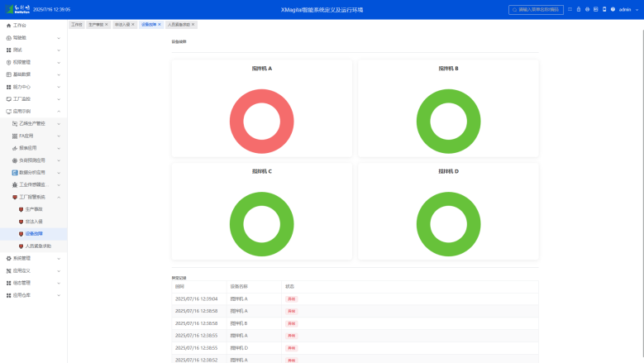The width and height of the screenshot is (644, 363).
Task: Click the fullscreen icon in the header
Action: point(570,9)
